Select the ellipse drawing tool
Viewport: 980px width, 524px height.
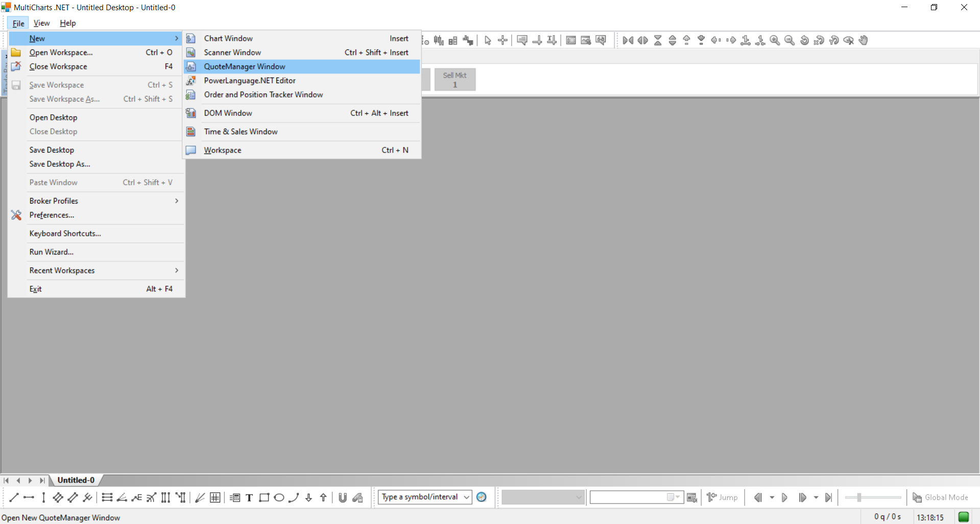click(x=279, y=497)
